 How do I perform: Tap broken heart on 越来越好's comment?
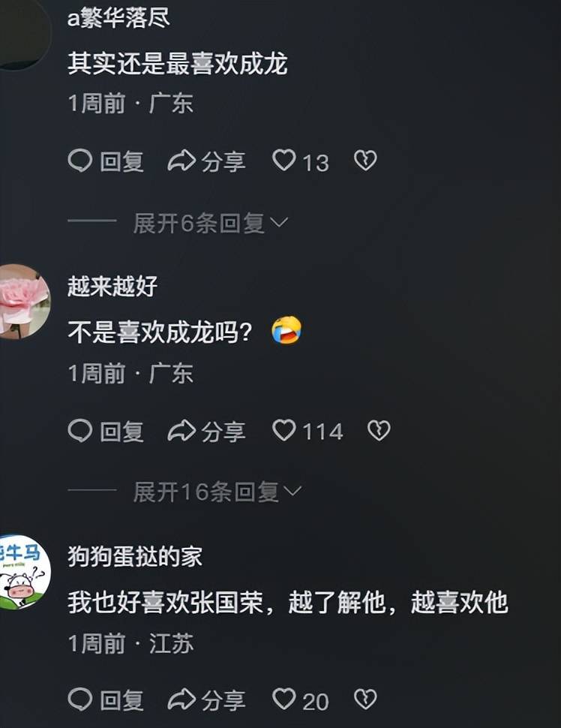pos(379,430)
